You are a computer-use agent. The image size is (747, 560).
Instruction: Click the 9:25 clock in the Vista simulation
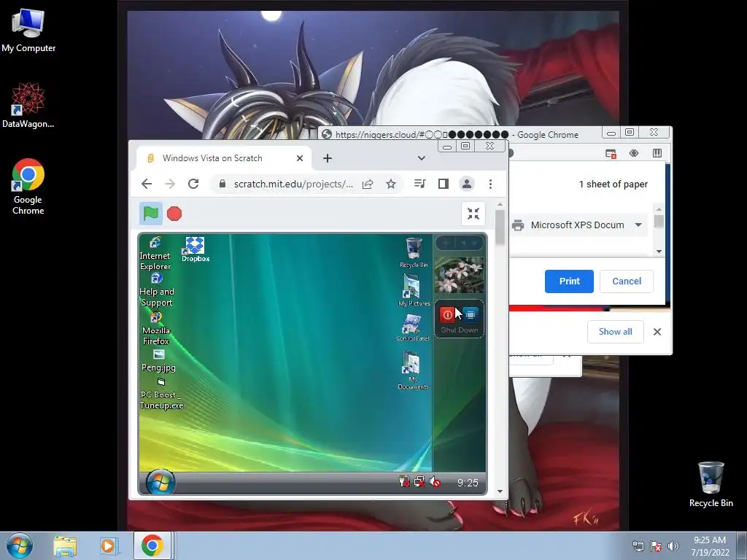coord(468,483)
